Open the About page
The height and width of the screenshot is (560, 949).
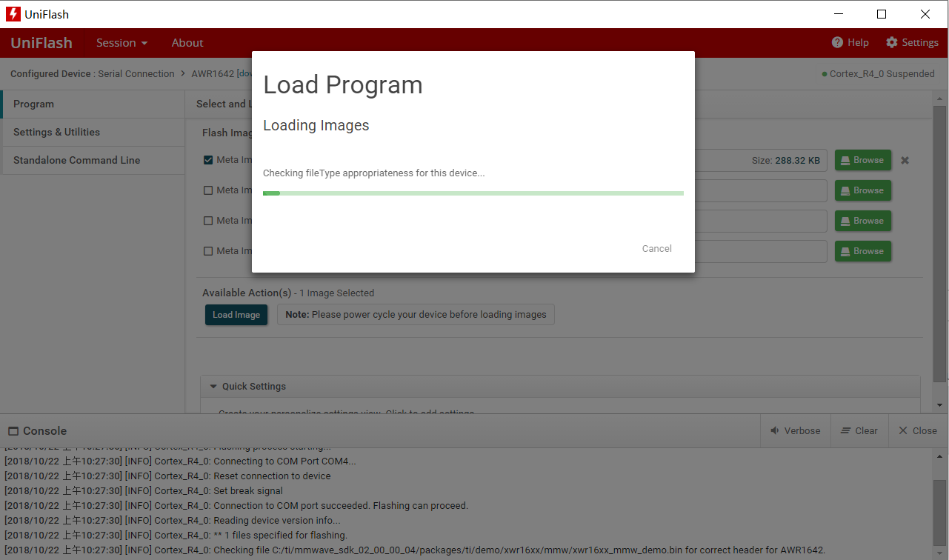point(187,43)
